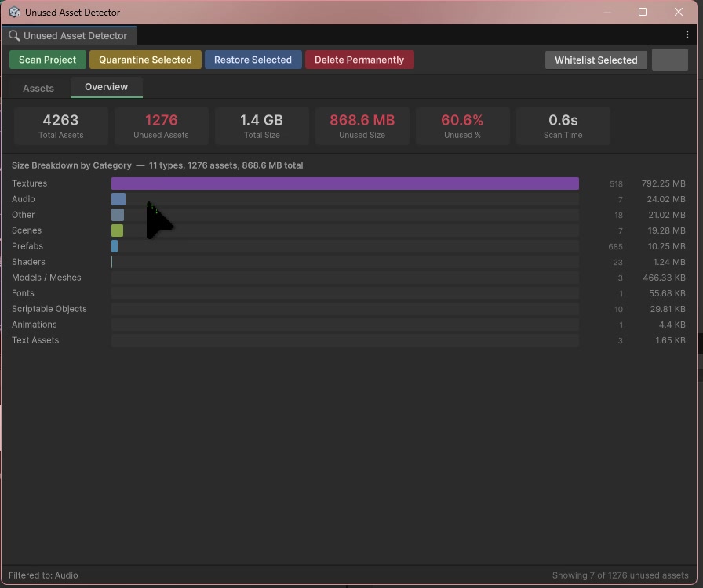Click the Whitelist Selected button
703x588 pixels.
click(596, 60)
